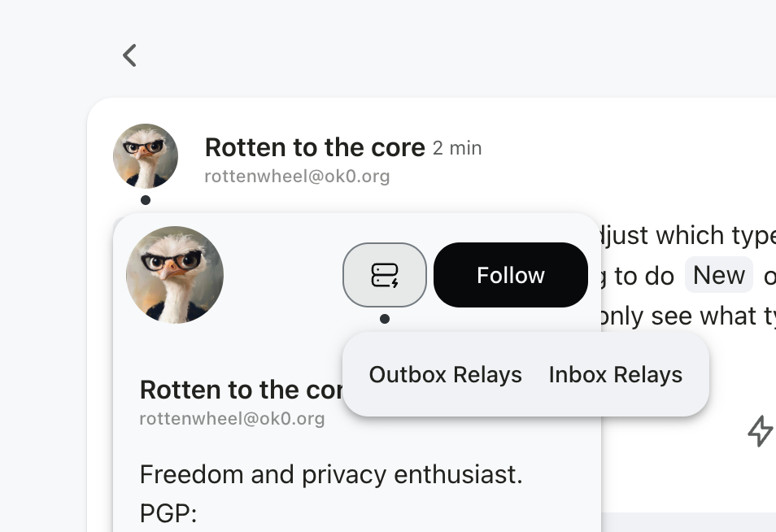The image size is (776, 532).
Task: Click the "PGP:" label in the profile bio
Action: point(168,513)
